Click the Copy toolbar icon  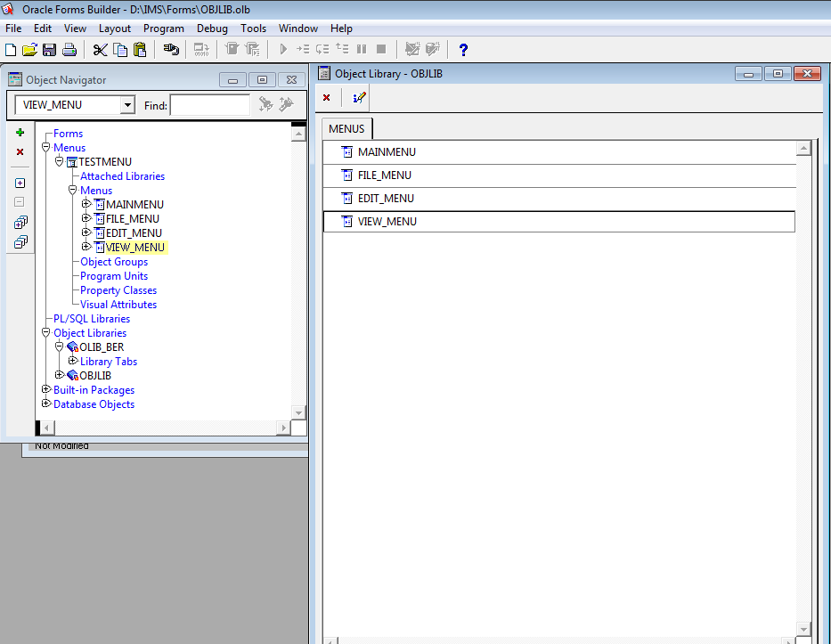tap(120, 50)
